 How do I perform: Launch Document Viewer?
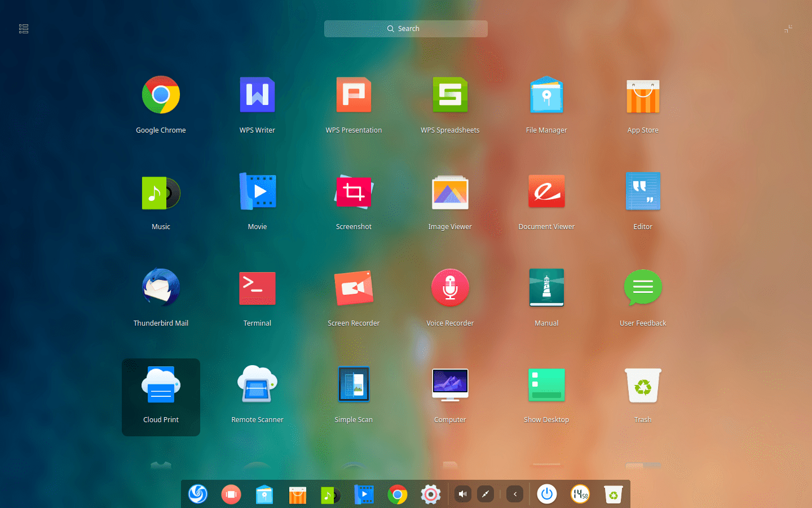click(546, 191)
